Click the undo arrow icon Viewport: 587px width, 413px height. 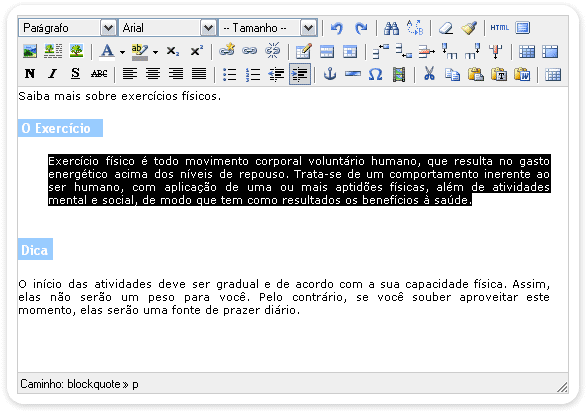coord(337,28)
